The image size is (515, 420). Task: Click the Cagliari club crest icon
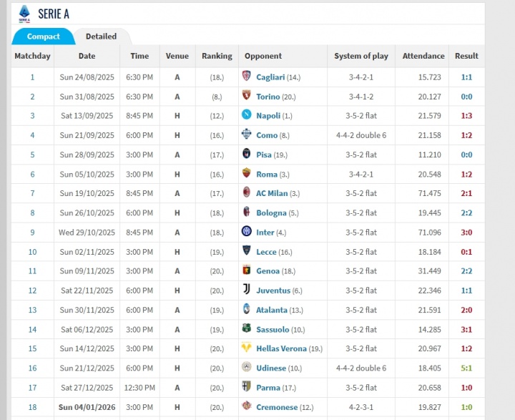click(x=247, y=77)
